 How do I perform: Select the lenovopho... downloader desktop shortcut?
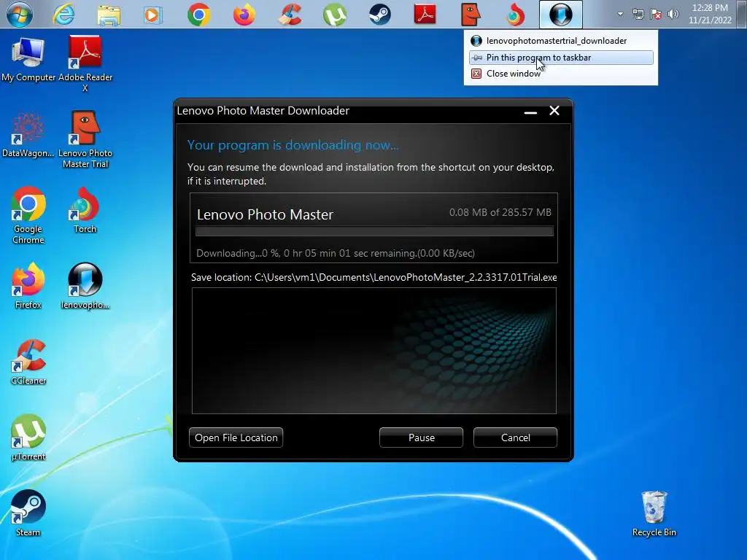pos(85,286)
